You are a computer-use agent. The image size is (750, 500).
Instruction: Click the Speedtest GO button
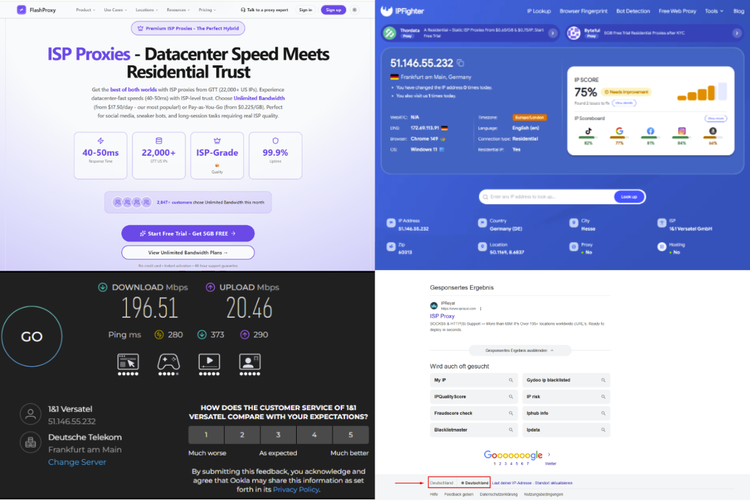pyautogui.click(x=32, y=336)
